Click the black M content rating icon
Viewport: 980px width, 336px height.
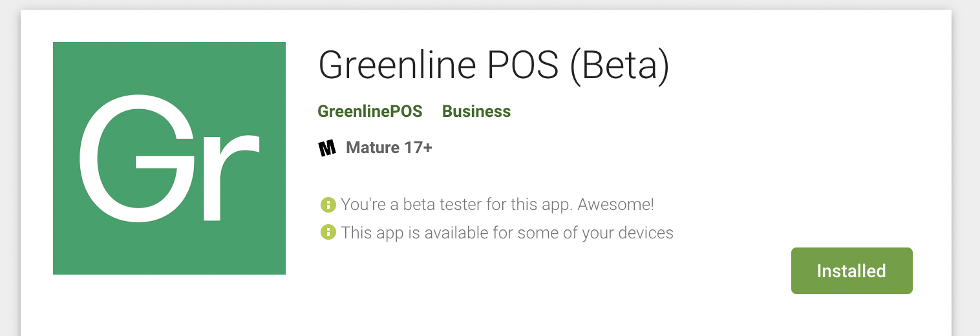coord(328,148)
